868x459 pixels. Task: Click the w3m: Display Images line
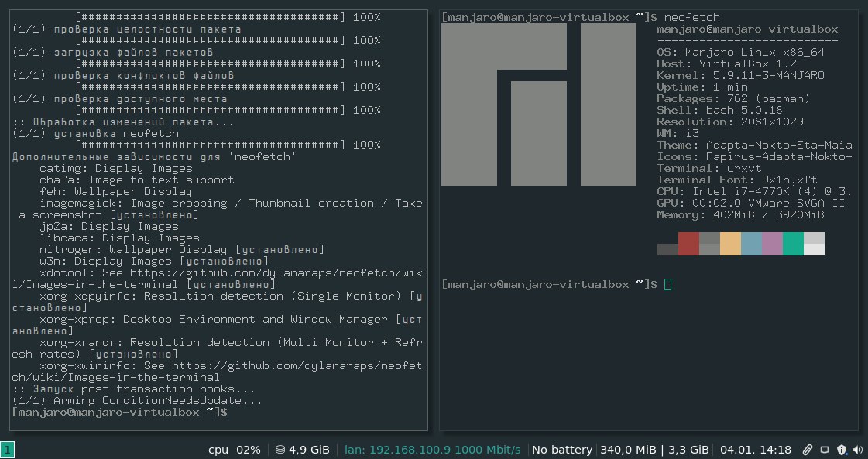click(154, 262)
